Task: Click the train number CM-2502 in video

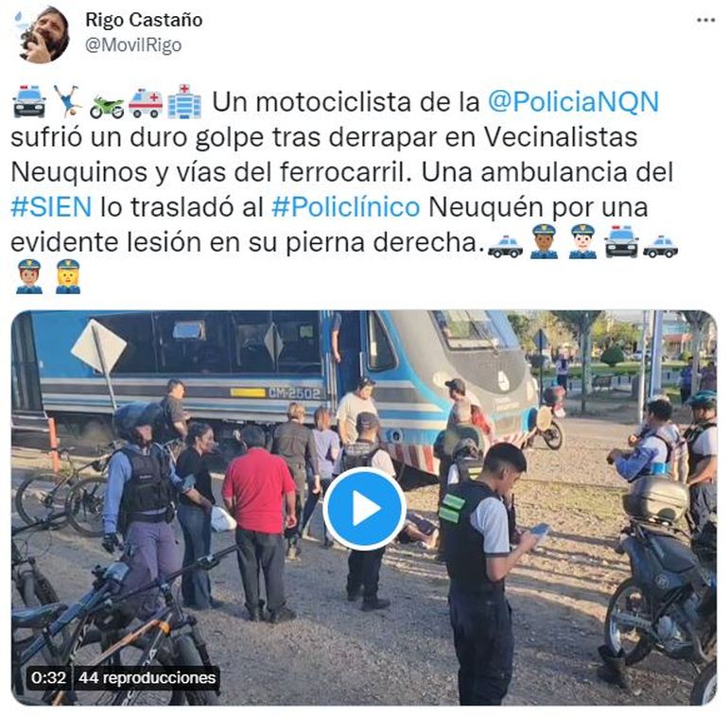Action: (294, 393)
